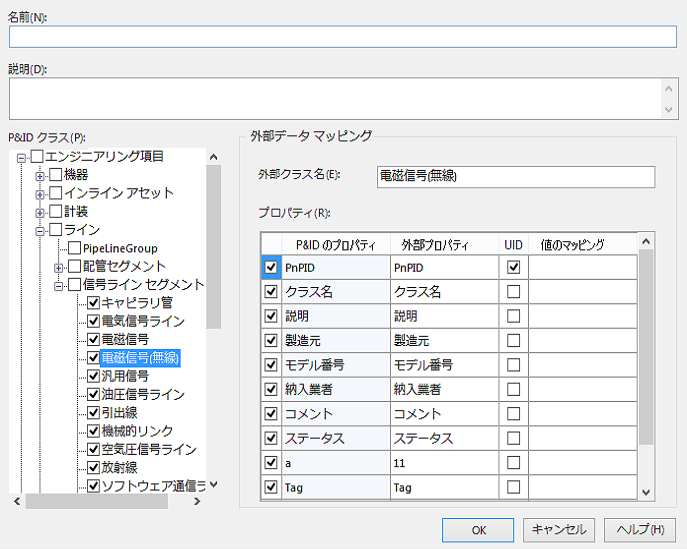Screen dimensions: 687x549
Task: Toggle the モデル番号 property checkbox
Action: click(270, 365)
